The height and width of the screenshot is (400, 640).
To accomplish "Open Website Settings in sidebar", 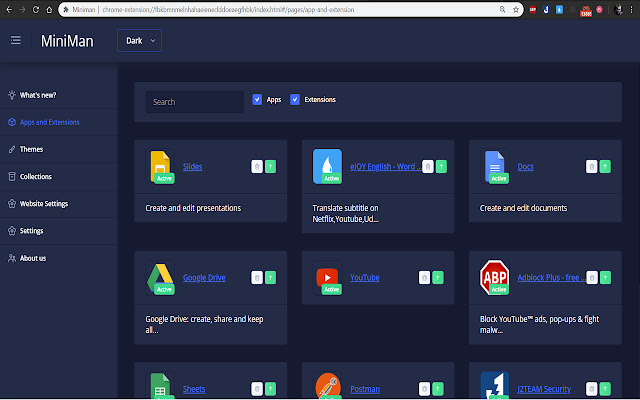I will pos(44,203).
